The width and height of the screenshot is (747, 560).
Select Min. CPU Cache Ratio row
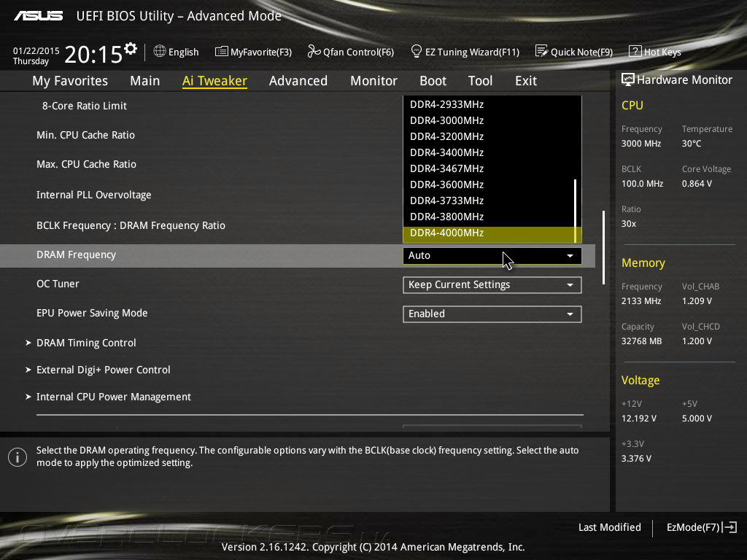(86, 135)
